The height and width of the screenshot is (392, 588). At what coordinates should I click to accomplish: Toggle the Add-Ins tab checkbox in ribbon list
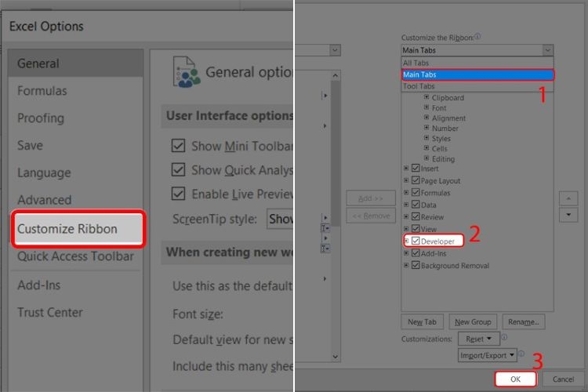pyautogui.click(x=416, y=252)
